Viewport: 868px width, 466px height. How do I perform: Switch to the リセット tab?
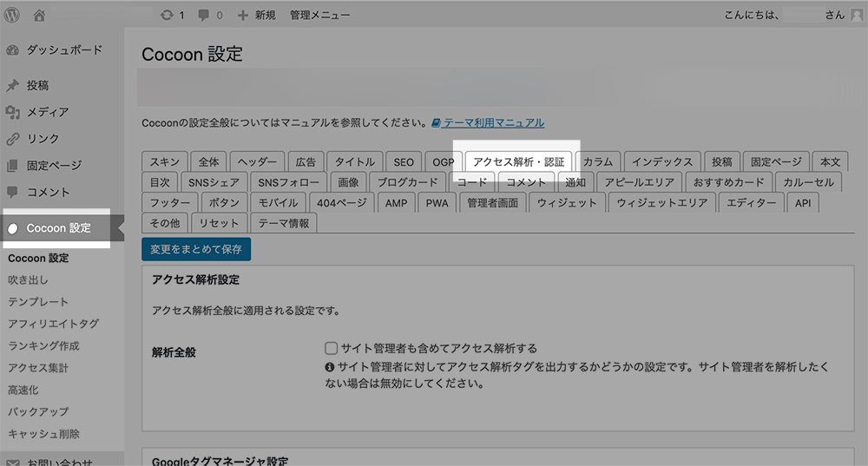coord(219,223)
